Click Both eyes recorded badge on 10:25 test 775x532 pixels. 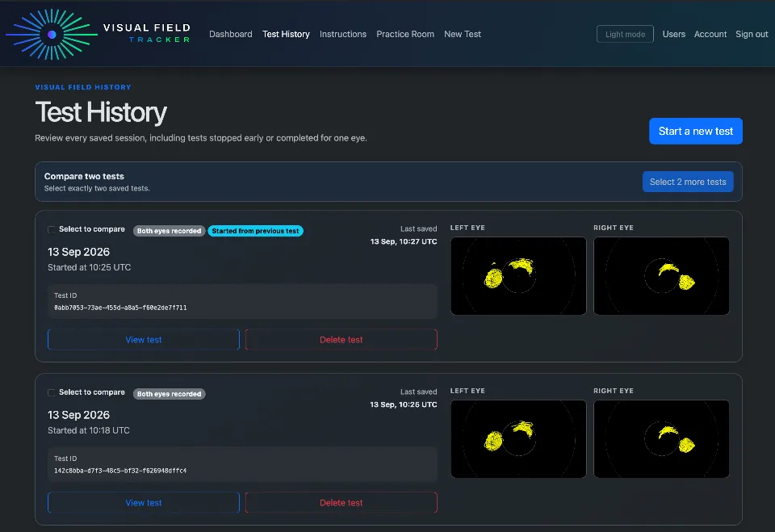[169, 231]
